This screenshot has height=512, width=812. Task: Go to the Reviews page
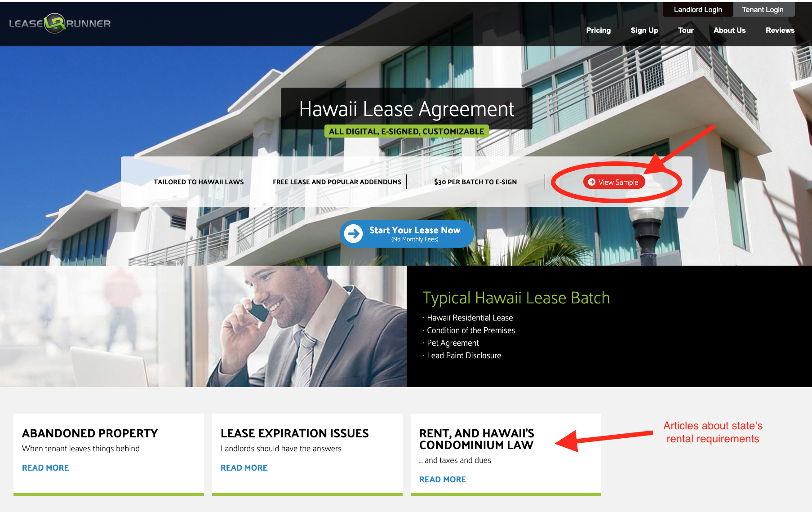coord(780,30)
